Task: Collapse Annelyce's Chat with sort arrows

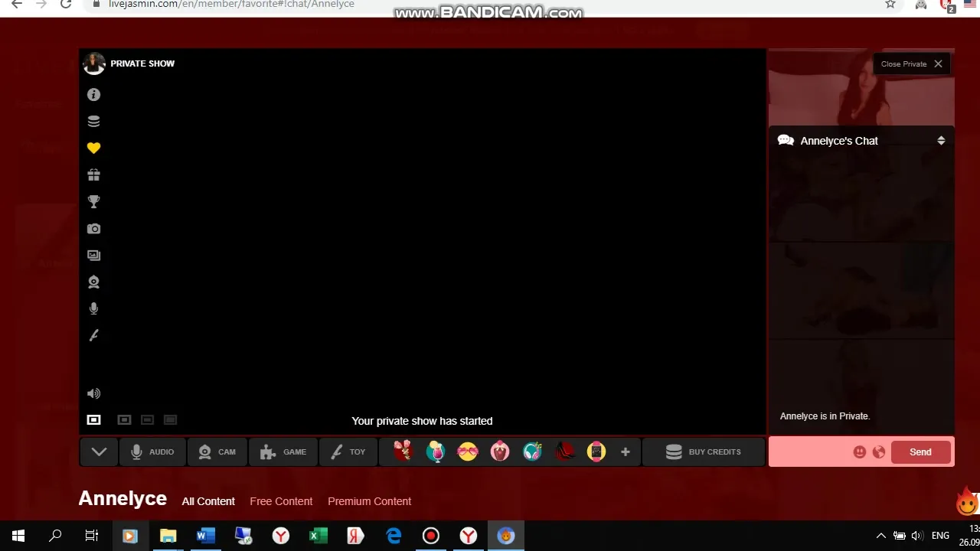Action: pos(941,141)
